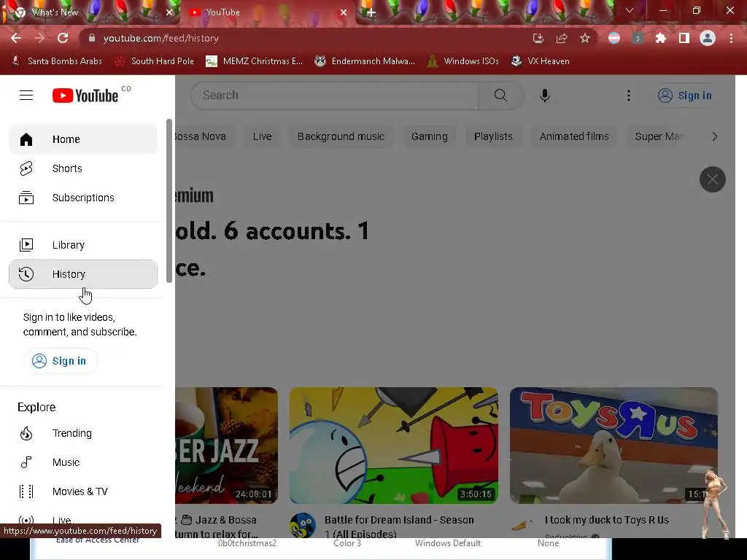Open a new tab with plus button
This screenshot has height=560, width=747.
point(371,12)
